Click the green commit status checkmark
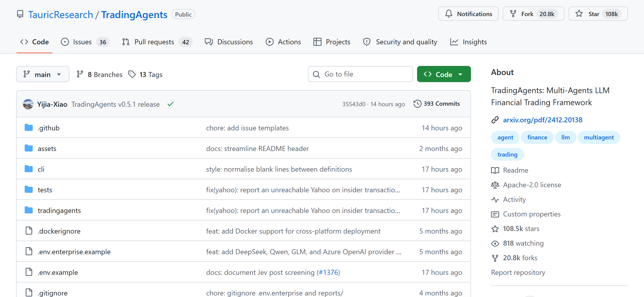 (171, 104)
